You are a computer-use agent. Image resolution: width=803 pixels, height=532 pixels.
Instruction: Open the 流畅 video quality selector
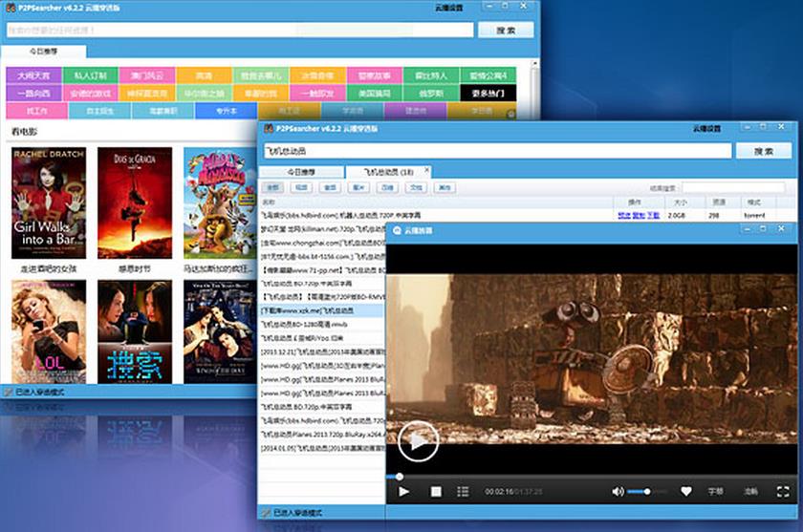(750, 491)
